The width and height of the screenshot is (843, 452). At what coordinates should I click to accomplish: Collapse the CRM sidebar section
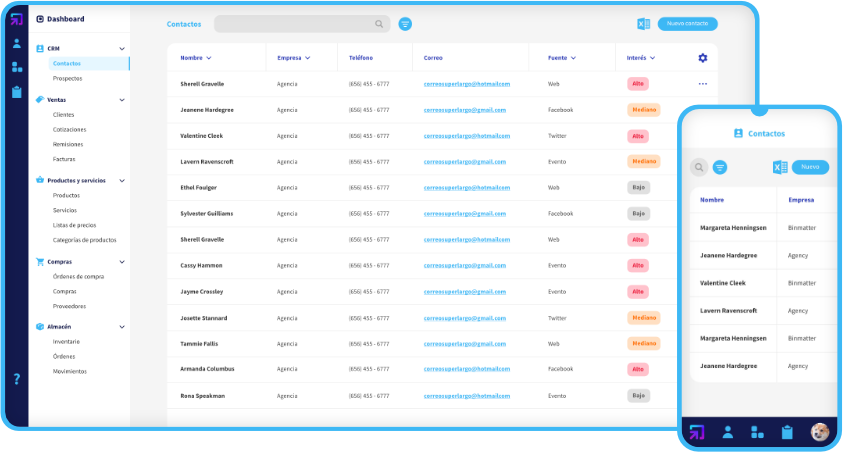tap(122, 48)
